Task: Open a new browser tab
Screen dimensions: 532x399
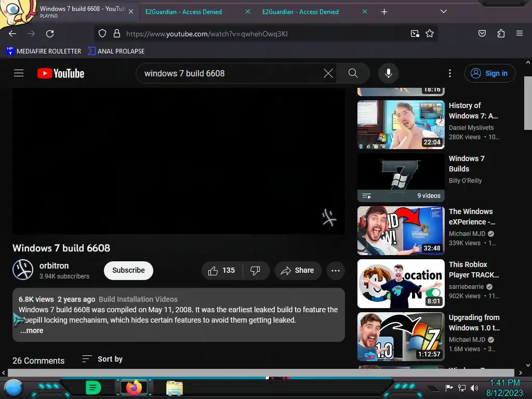Action: [x=384, y=12]
